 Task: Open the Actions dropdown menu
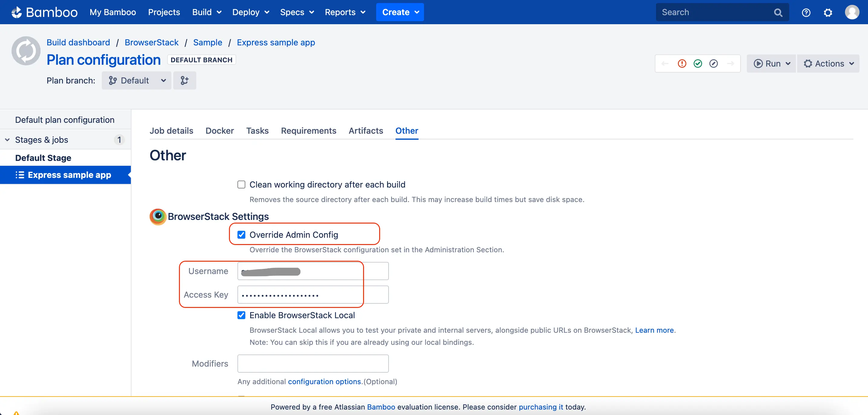828,64
